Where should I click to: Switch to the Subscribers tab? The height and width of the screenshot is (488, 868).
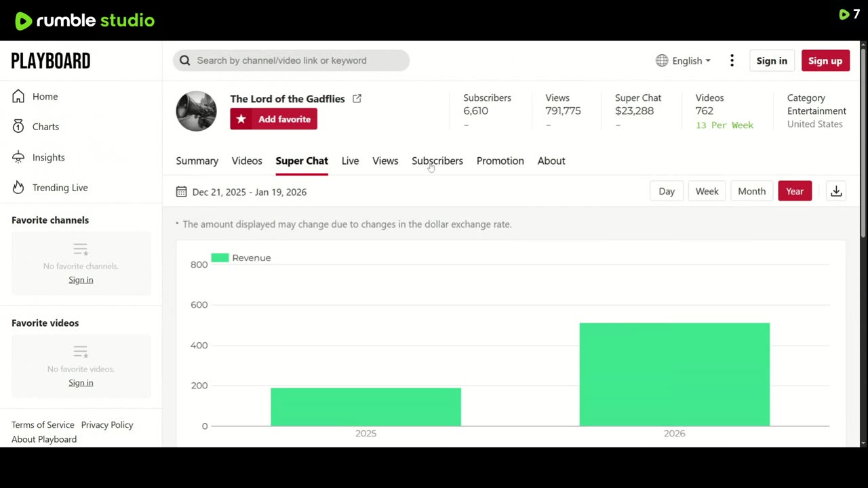click(x=437, y=161)
